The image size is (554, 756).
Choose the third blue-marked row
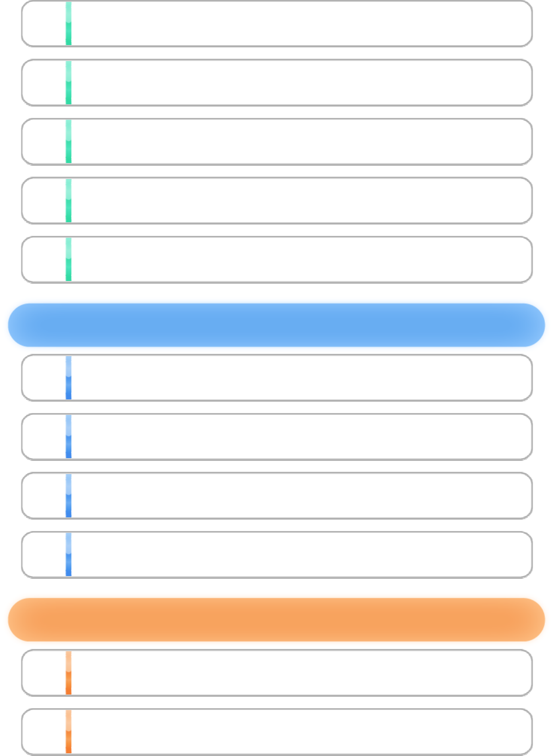[x=277, y=495]
